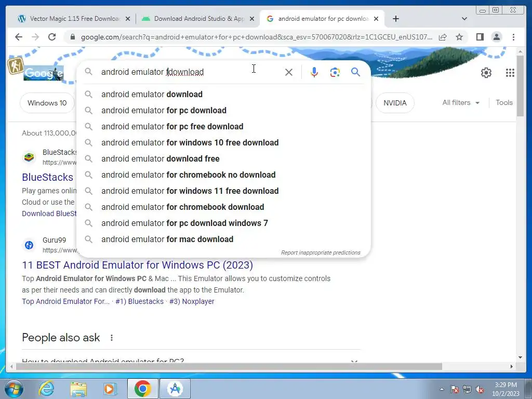Click the browser forward arrow
Image resolution: width=532 pixels, height=399 pixels.
point(35,37)
